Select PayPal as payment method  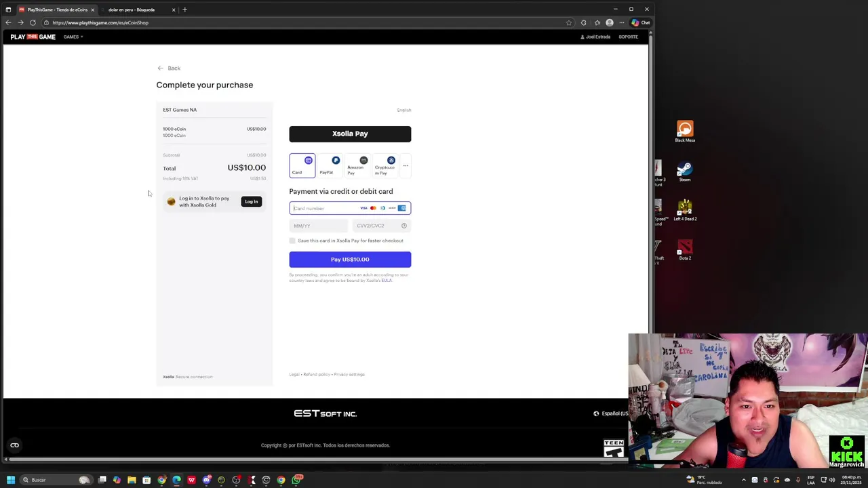(330, 165)
